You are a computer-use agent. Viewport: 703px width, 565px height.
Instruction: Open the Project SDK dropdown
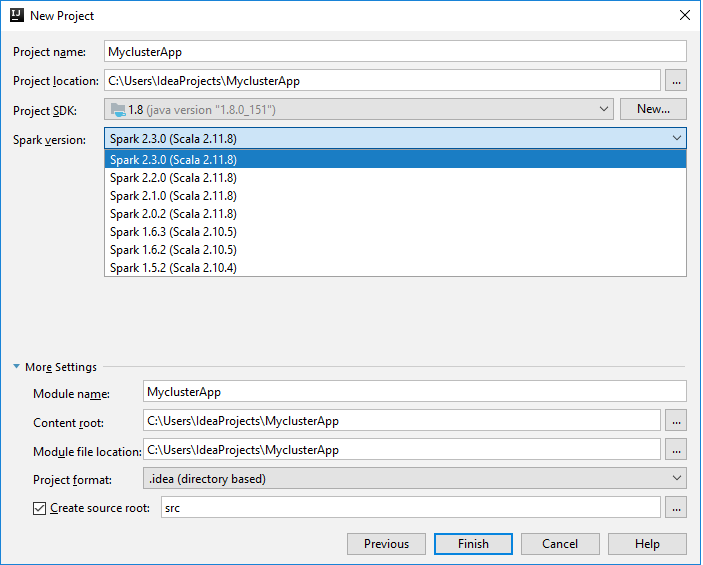[359, 109]
